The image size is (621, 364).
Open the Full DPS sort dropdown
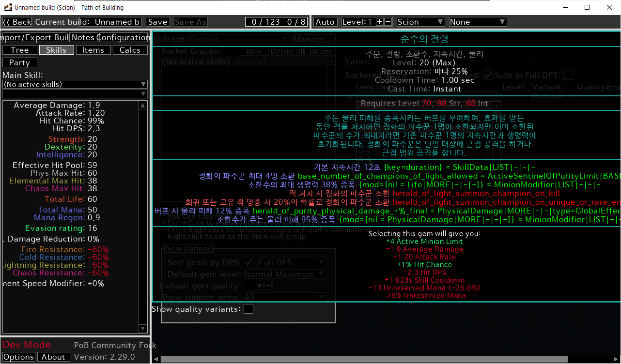[x=292, y=262]
